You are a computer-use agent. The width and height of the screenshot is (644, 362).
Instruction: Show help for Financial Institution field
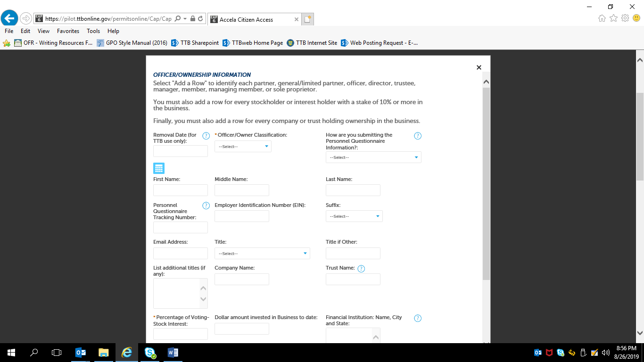click(x=418, y=318)
